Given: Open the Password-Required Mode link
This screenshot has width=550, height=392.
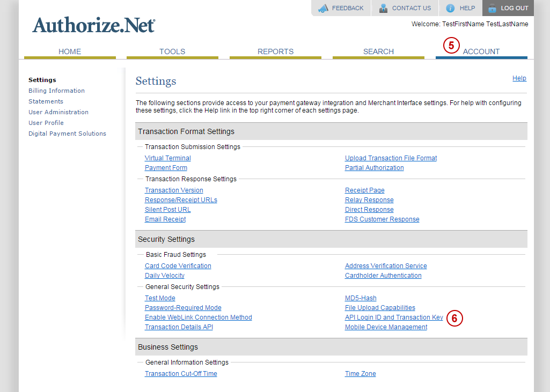Looking at the screenshot, I should [183, 307].
